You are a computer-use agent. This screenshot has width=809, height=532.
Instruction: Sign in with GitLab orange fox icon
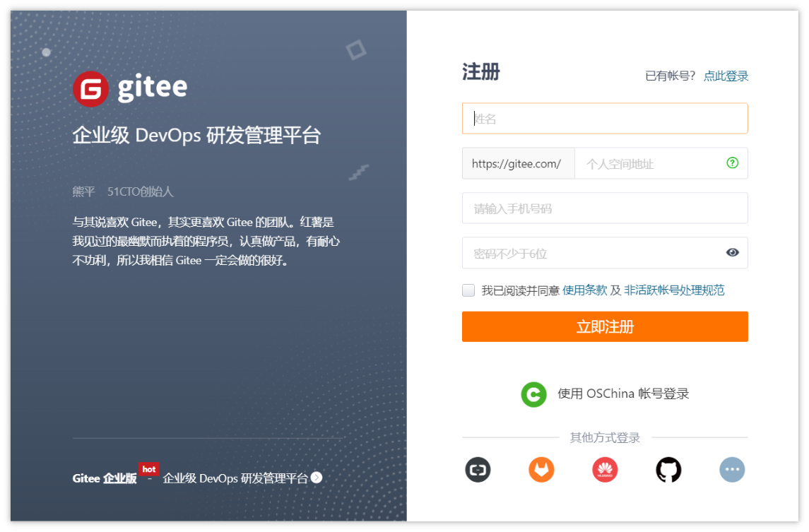click(x=541, y=470)
